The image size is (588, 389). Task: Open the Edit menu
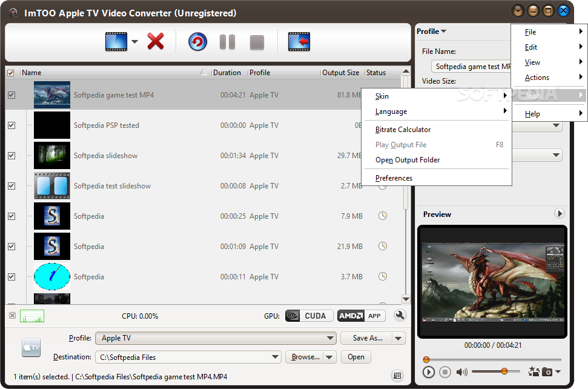point(549,47)
